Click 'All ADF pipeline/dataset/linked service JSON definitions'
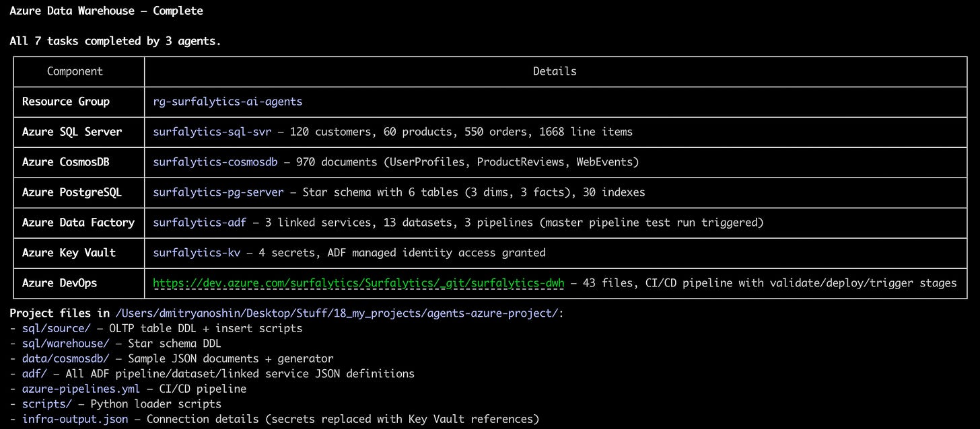The height and width of the screenshot is (429, 980). click(x=240, y=373)
